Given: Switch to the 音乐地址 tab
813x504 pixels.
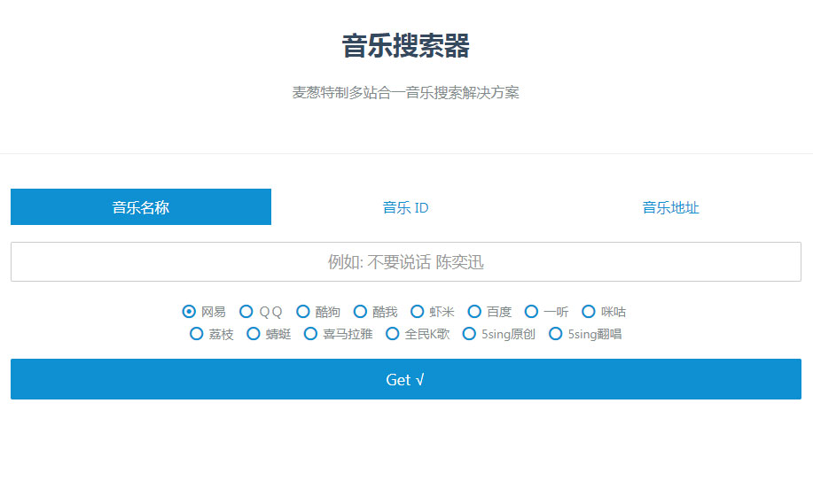Looking at the screenshot, I should (670, 207).
